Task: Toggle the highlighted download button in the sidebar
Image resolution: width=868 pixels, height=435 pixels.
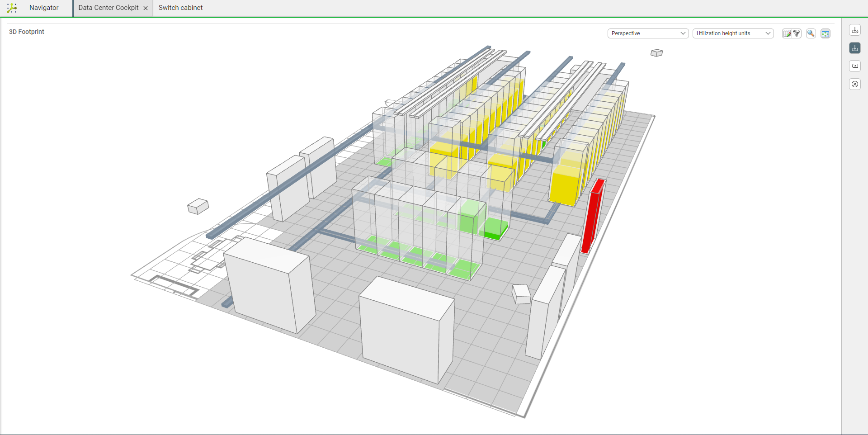Action: pyautogui.click(x=855, y=48)
